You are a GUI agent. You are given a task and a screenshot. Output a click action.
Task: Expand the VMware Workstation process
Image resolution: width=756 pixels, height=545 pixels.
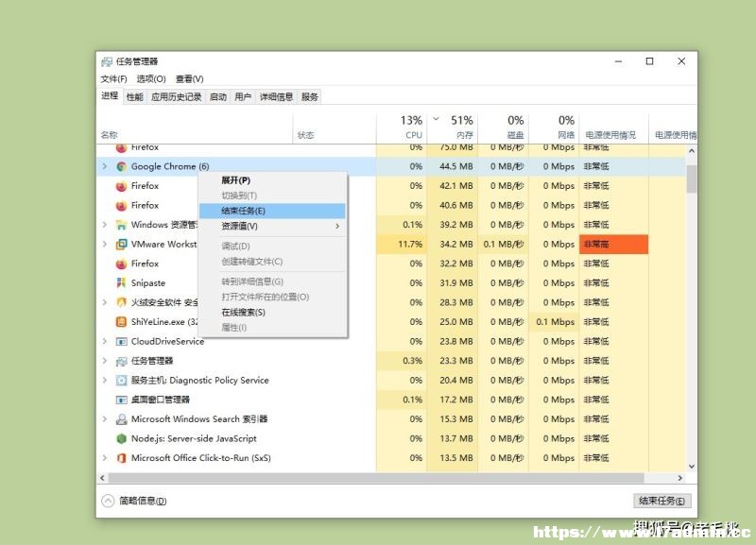[105, 245]
